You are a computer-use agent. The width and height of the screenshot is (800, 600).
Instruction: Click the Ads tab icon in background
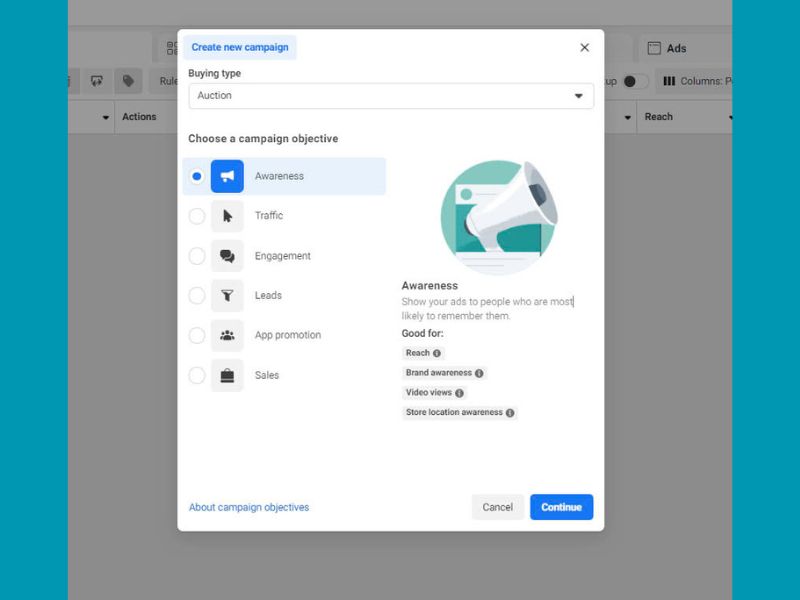coord(654,48)
